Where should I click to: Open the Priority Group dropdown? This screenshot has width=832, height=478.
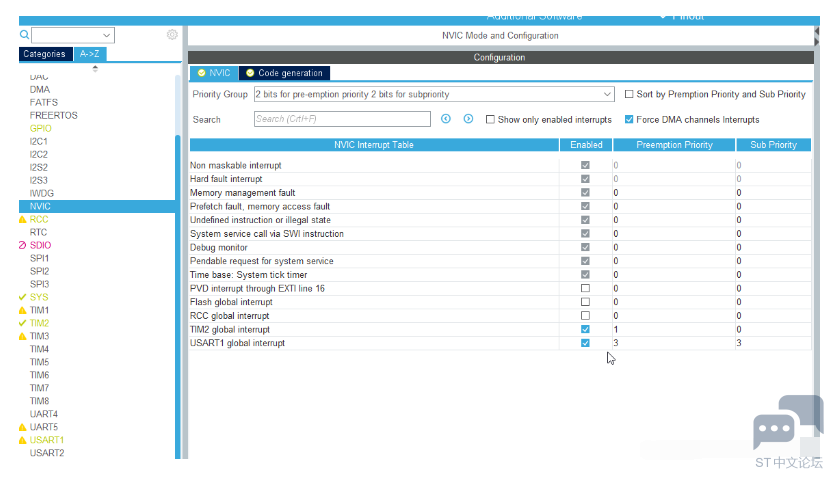(x=433, y=94)
